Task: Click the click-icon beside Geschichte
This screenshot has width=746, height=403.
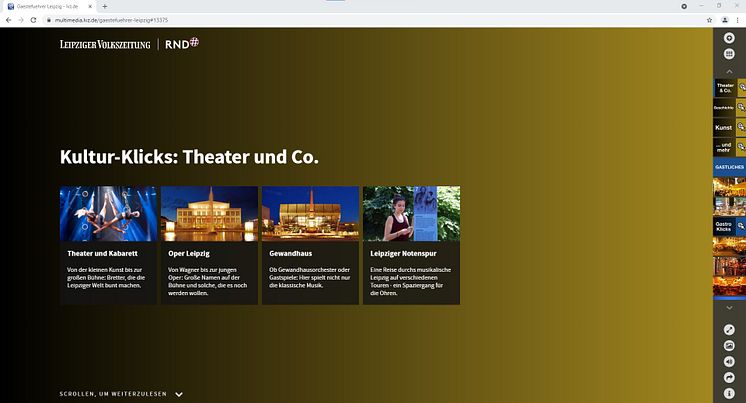Action: pyautogui.click(x=741, y=108)
